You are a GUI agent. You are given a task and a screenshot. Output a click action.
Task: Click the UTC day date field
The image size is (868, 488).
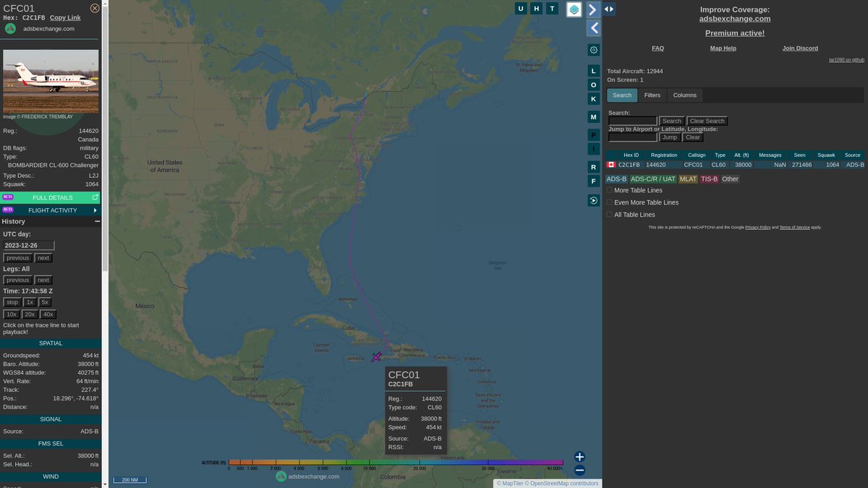(29, 245)
